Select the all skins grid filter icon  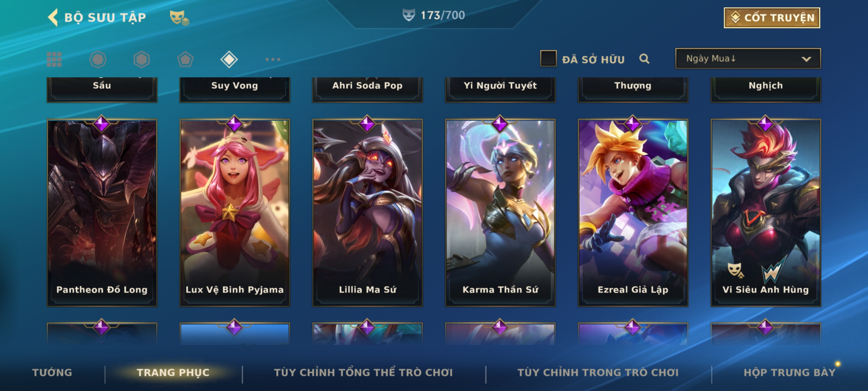tap(54, 59)
